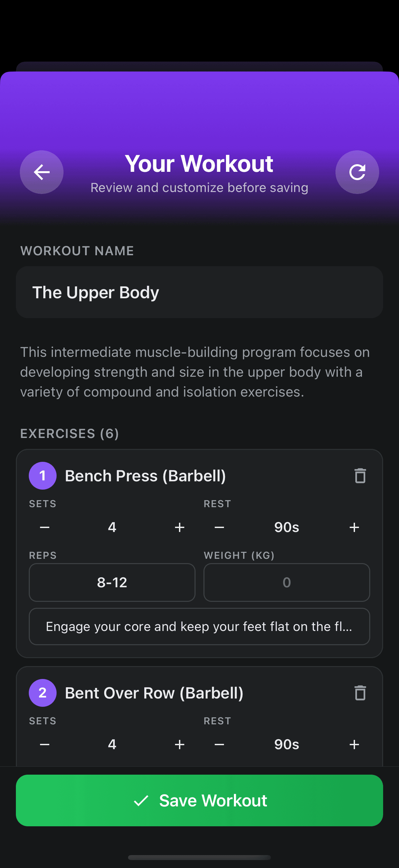Tap the current rest value of 90s
399x868 pixels.
coord(286,527)
